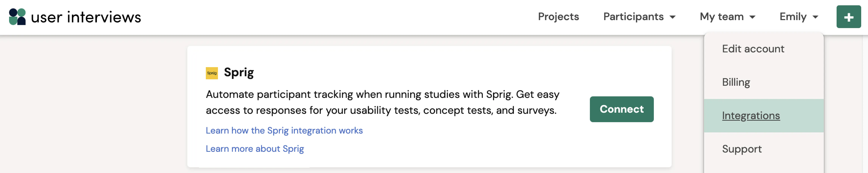Open Support from the account menu
The image size is (868, 173).
pos(742,149)
